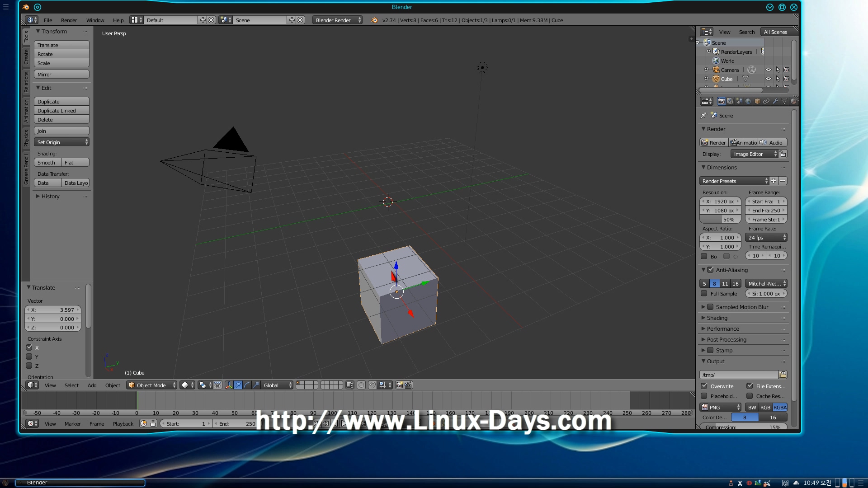Viewport: 868px width, 488px height.
Task: Show hidden tray icons arrow
Action: click(796, 483)
